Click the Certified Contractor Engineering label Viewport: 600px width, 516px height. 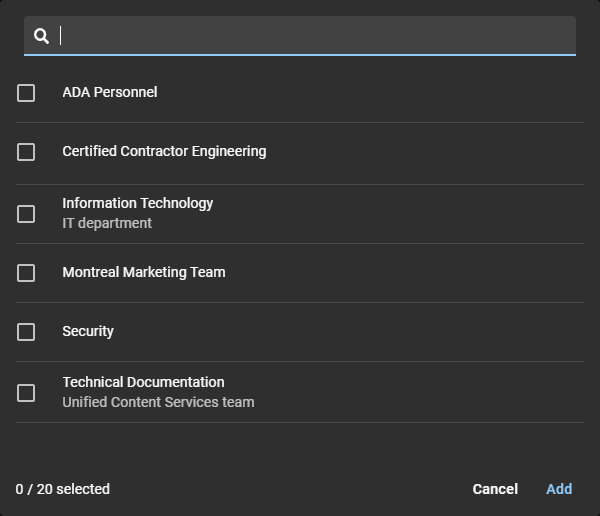click(x=164, y=151)
